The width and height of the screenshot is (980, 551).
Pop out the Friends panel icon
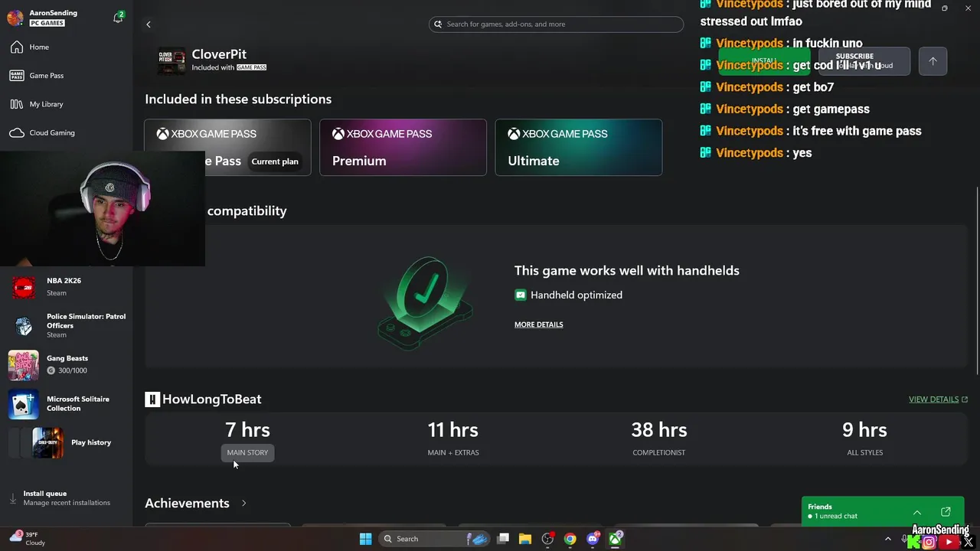pos(946,512)
